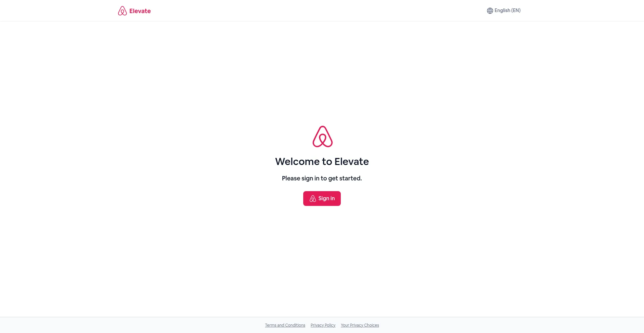Open the English (EN) language selector
Screen dimensions: 644x333
pyautogui.click(x=504, y=11)
